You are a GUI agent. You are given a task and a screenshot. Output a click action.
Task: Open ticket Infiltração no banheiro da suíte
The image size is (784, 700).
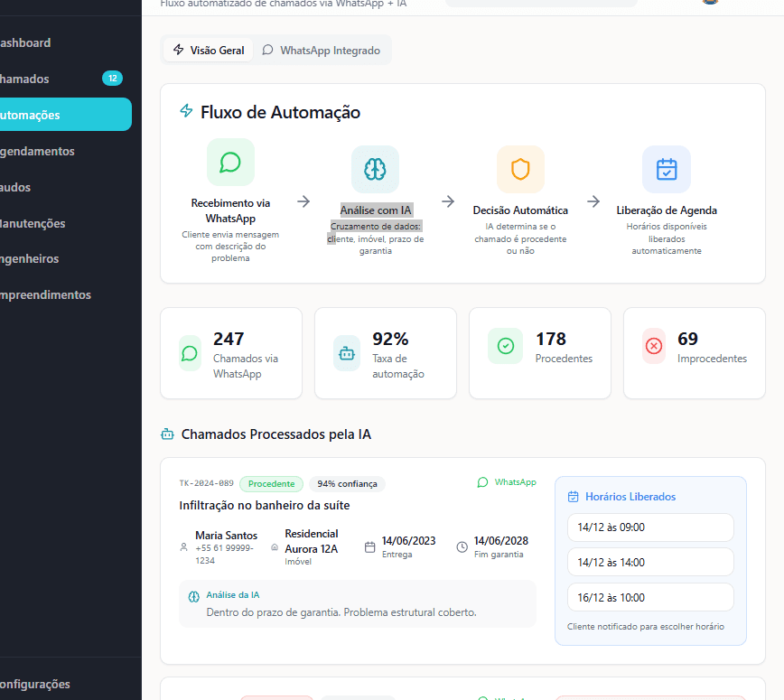point(265,505)
